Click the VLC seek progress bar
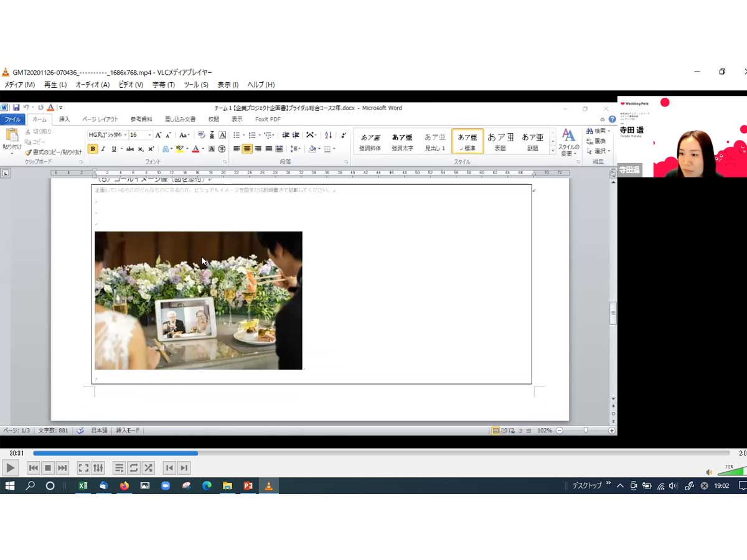The width and height of the screenshot is (747, 560). click(x=381, y=453)
